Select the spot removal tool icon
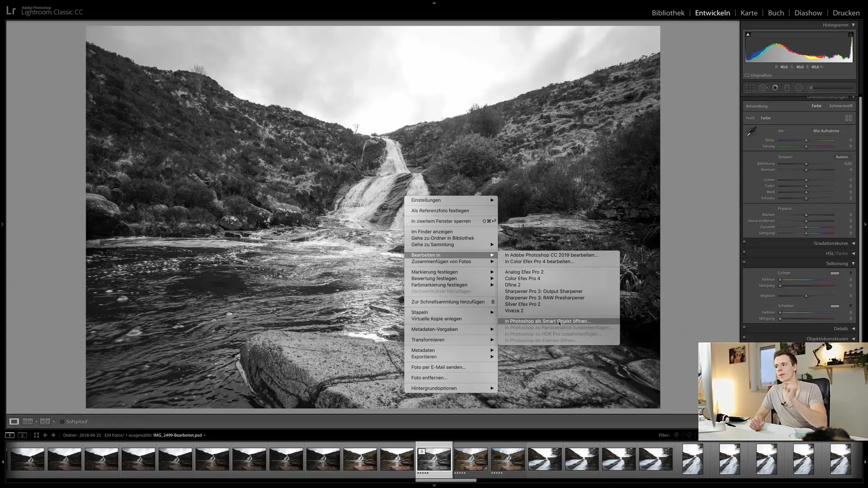Image resolution: width=868 pixels, height=488 pixels. pyautogui.click(x=763, y=88)
